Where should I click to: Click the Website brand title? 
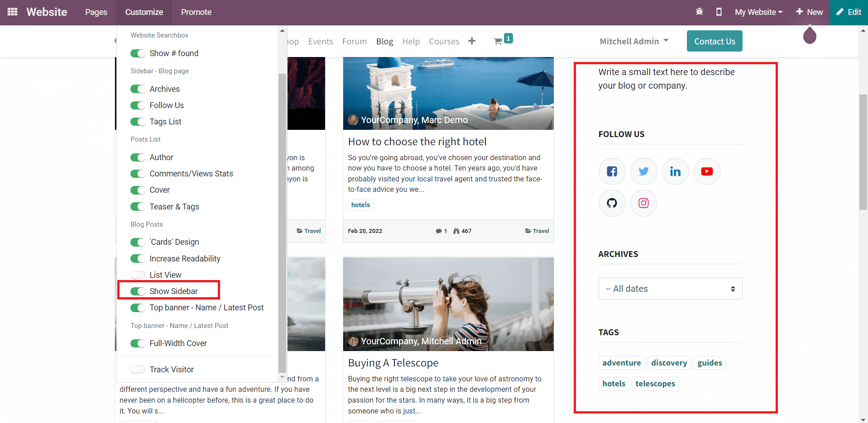pos(47,12)
